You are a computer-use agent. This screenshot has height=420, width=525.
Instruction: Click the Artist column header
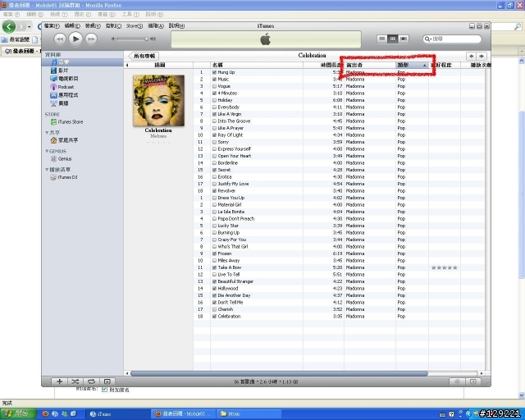pos(370,65)
